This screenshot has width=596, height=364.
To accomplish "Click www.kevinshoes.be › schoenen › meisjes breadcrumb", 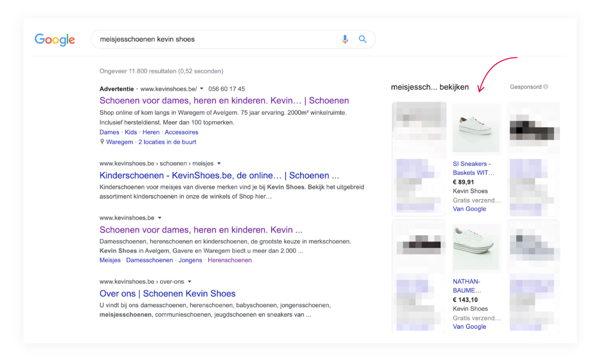I will point(156,163).
